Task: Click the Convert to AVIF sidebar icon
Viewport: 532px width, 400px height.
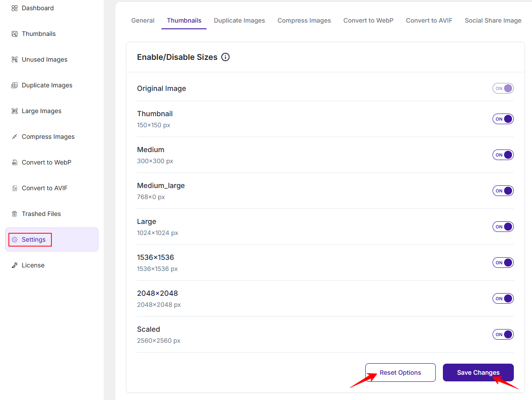Action: pyautogui.click(x=15, y=188)
